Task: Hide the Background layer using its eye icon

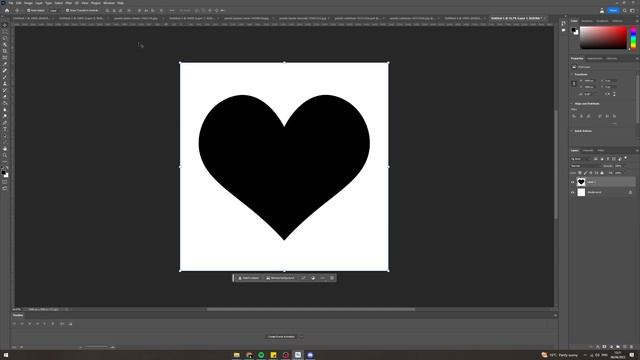Action: click(573, 192)
